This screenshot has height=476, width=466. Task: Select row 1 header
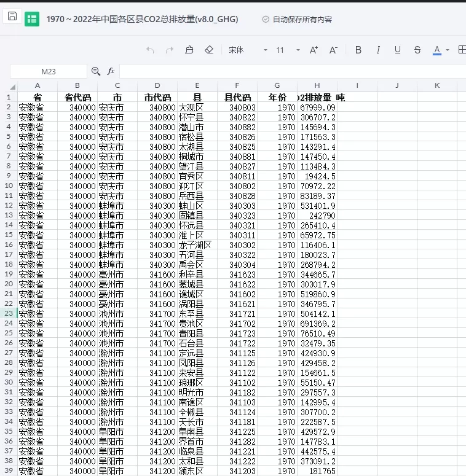click(x=9, y=98)
